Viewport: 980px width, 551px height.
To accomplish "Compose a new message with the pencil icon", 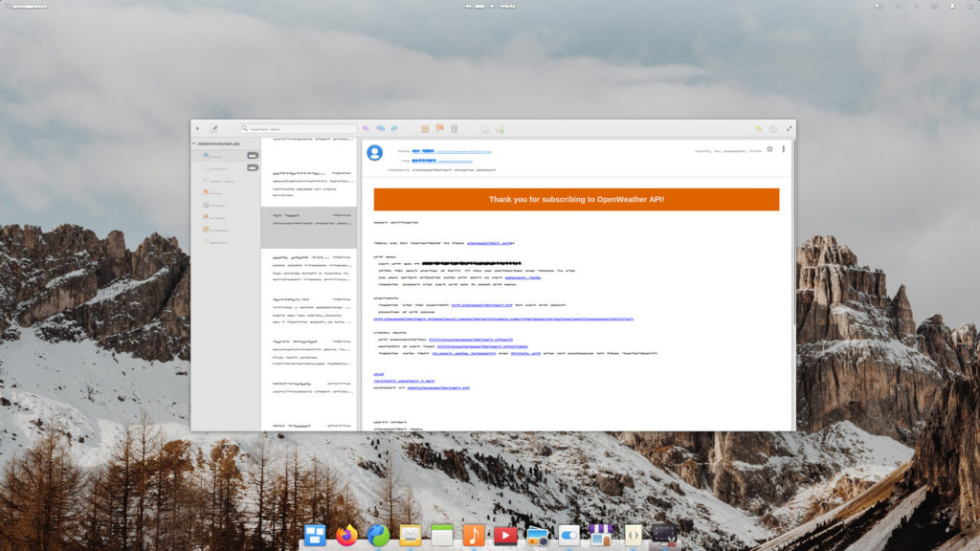I will pos(213,129).
